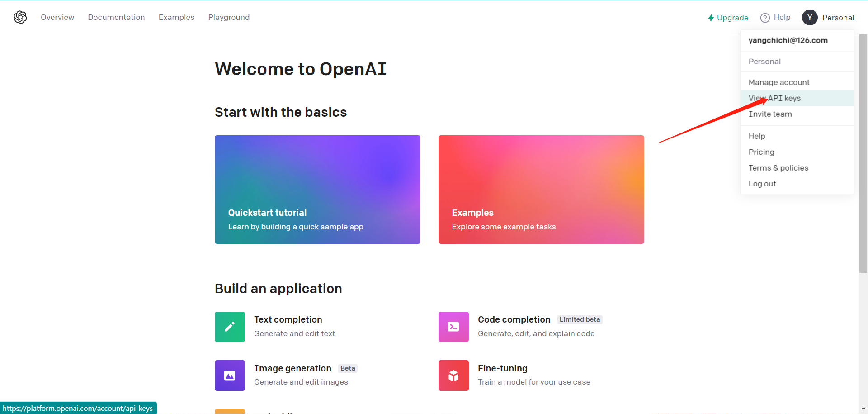Viewport: 868px width, 414px height.
Task: Click the yangchichi@126.com email text
Action: (x=788, y=40)
